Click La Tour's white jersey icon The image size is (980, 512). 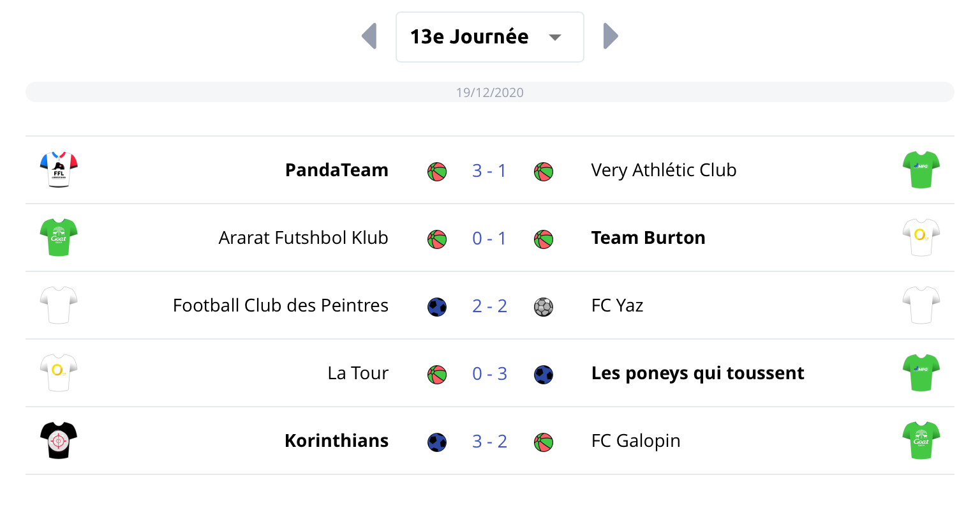pos(59,373)
